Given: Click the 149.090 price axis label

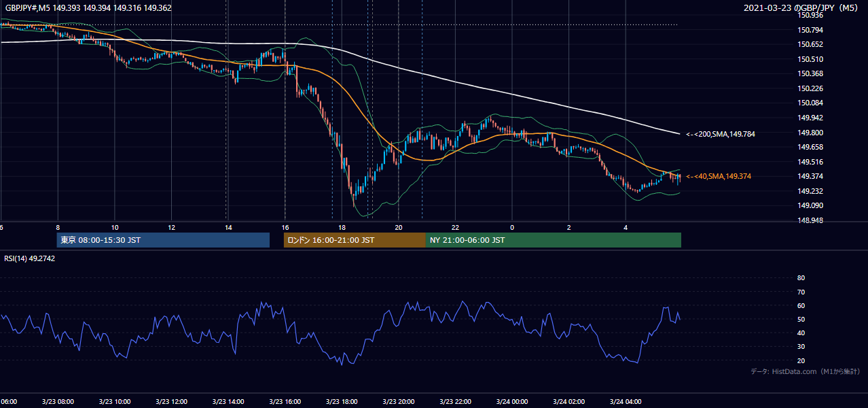Looking at the screenshot, I should (x=811, y=205).
